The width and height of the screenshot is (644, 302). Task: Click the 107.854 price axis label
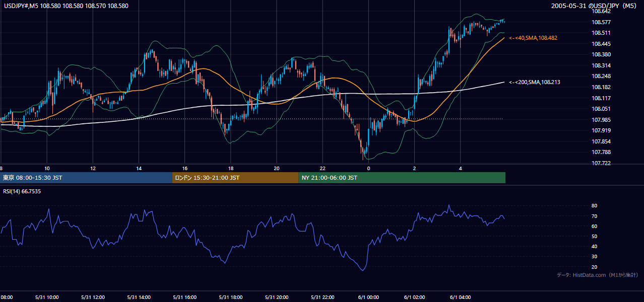click(601, 141)
